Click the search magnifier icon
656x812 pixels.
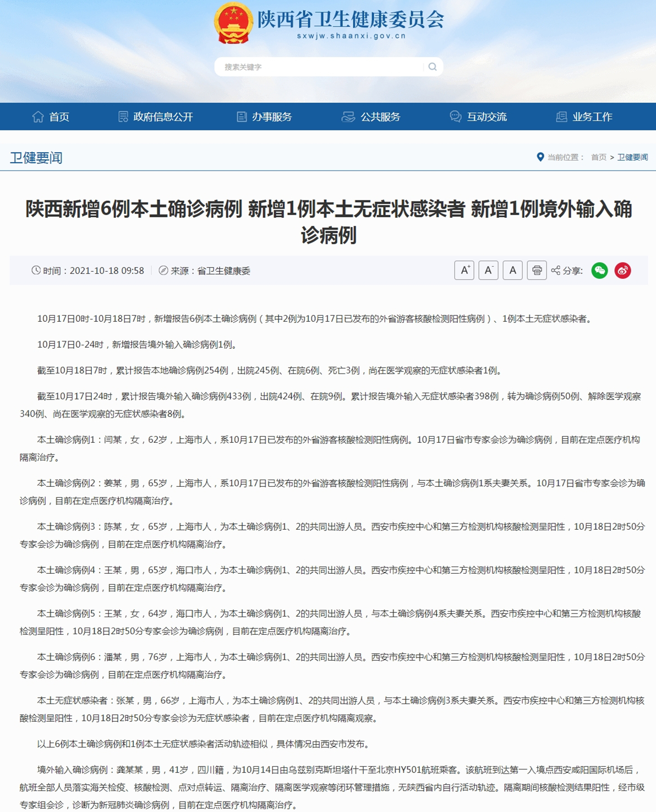(433, 68)
